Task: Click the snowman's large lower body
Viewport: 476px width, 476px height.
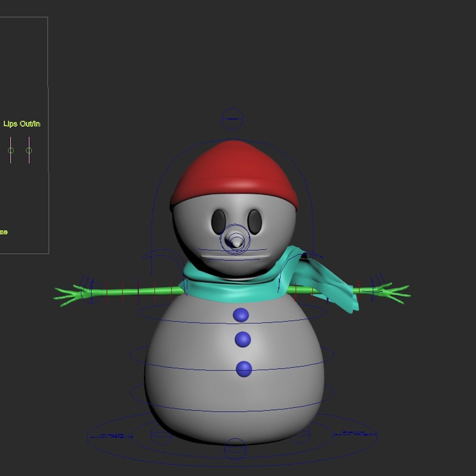Action: pos(235,369)
